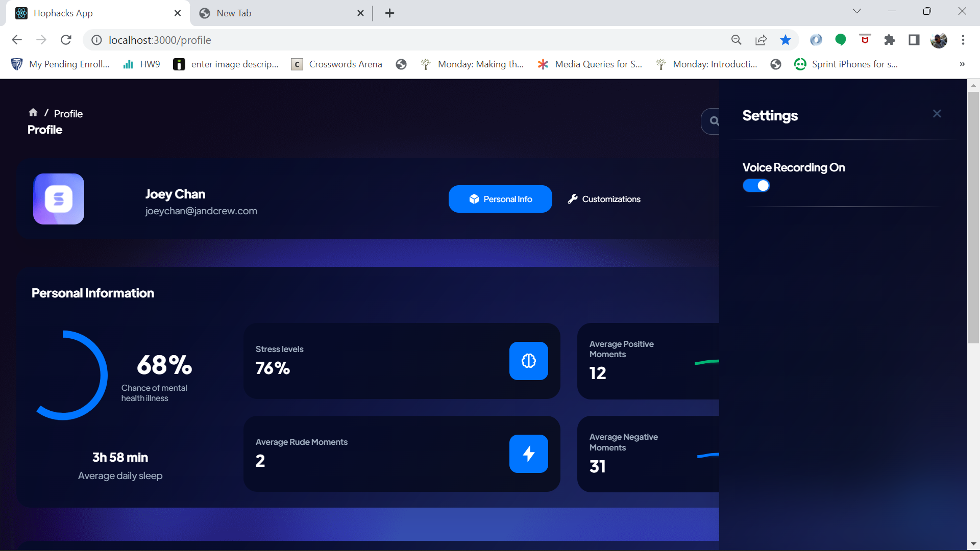Open Chrome side panel icon
The width and height of the screenshot is (980, 551).
(914, 40)
